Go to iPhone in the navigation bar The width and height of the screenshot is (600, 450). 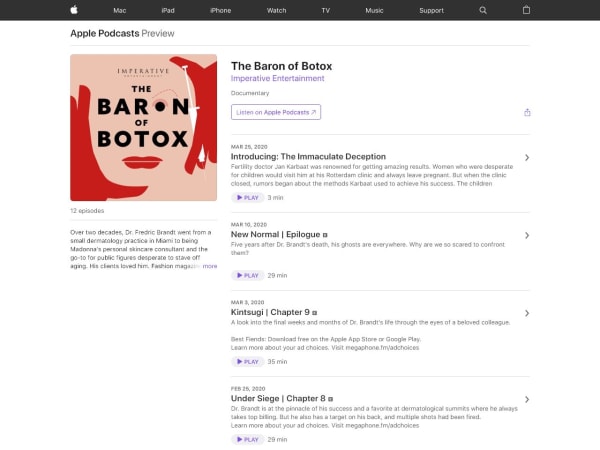click(x=220, y=10)
